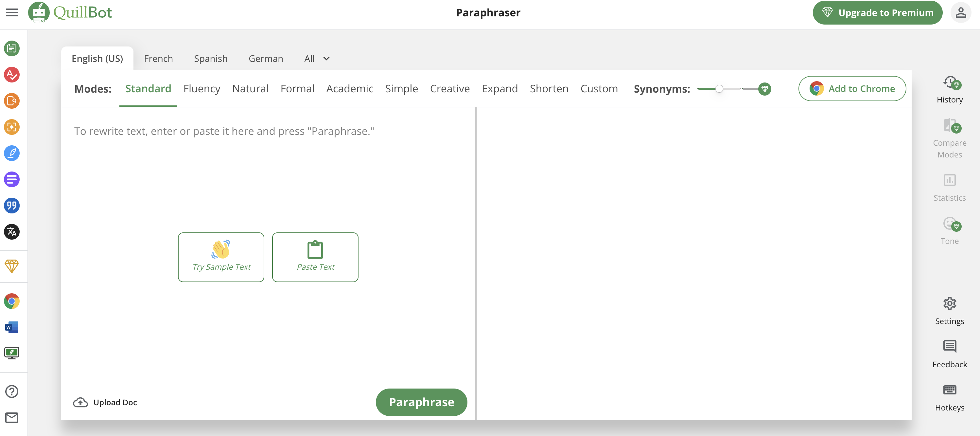Viewport: 980px width, 436px height.
Task: Click the QuillBot for Word icon
Action: click(12, 327)
